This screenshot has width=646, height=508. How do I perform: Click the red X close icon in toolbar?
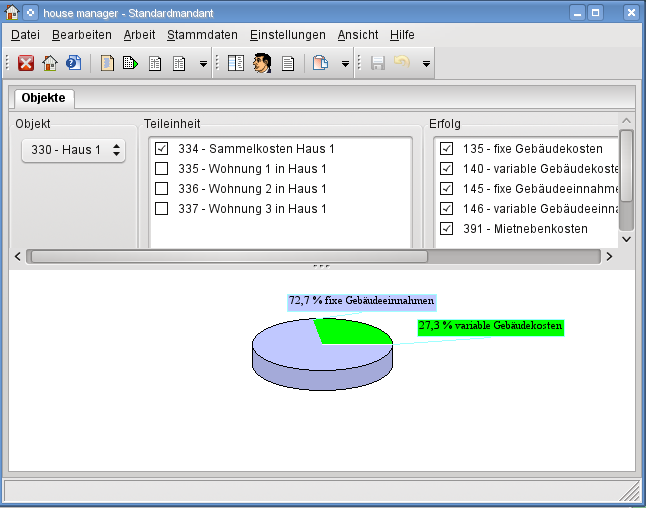coord(26,63)
